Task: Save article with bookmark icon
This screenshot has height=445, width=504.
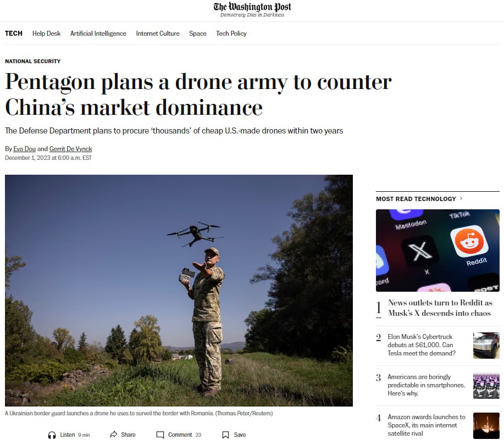Action: pyautogui.click(x=226, y=435)
